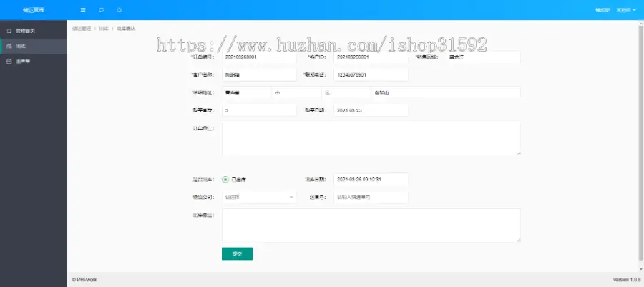Click the Version 1.0.8 footer text
This screenshot has width=644, height=287.
pyautogui.click(x=627, y=280)
